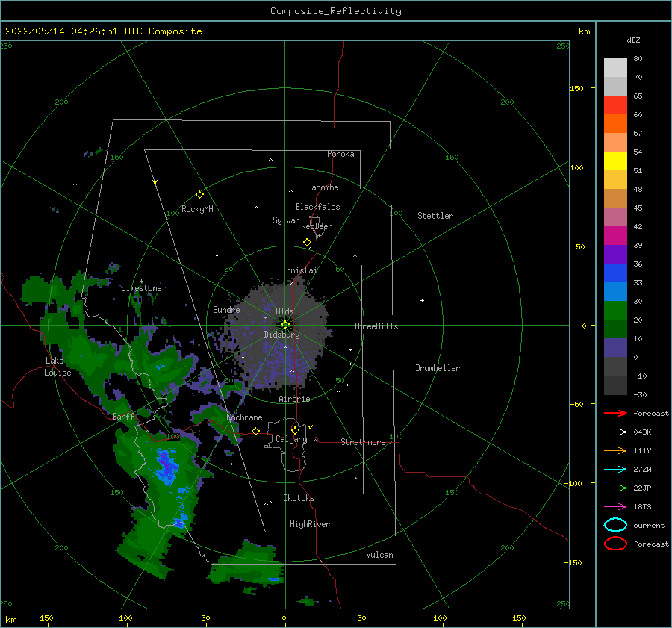Click the Limestone label

pyautogui.click(x=141, y=288)
